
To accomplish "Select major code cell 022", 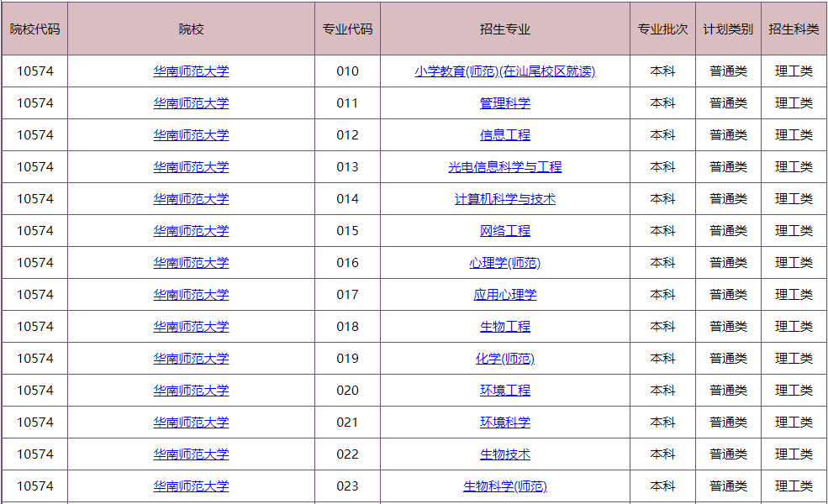I will coord(347,454).
